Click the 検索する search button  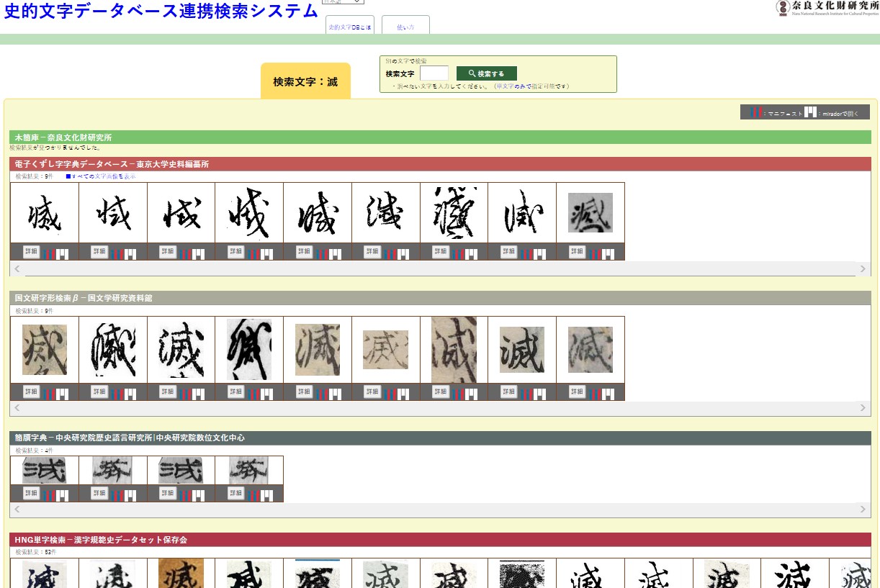click(487, 73)
